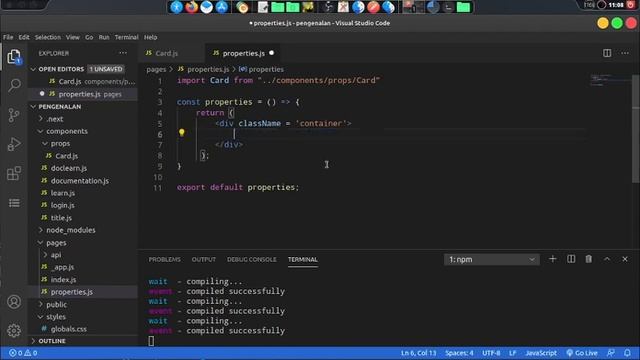This screenshot has width=640, height=360.
Task: Open the Extensions view
Action: point(14,173)
